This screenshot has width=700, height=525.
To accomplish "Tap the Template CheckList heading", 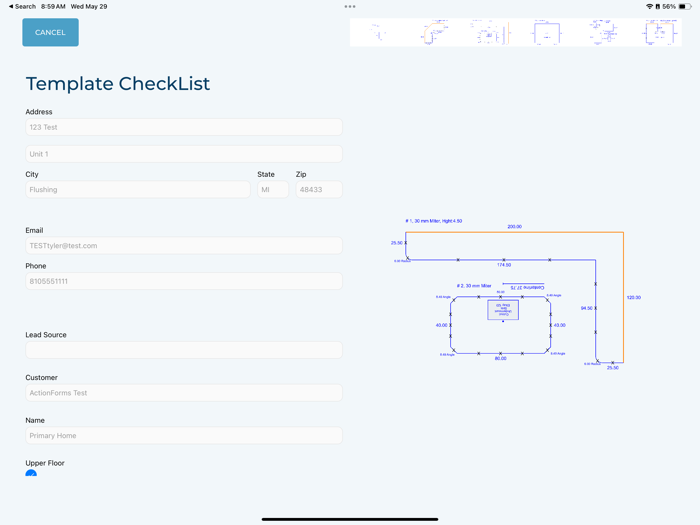I will pyautogui.click(x=118, y=83).
